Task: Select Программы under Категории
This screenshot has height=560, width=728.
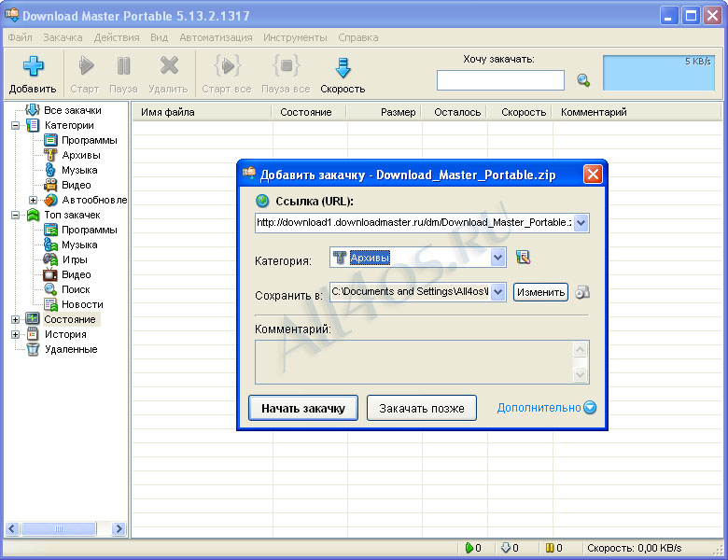Action: (90, 140)
